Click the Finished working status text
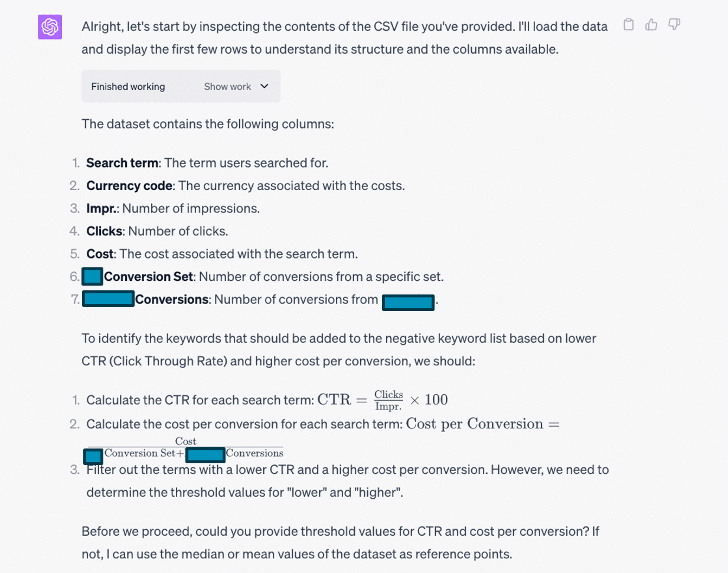 128,87
